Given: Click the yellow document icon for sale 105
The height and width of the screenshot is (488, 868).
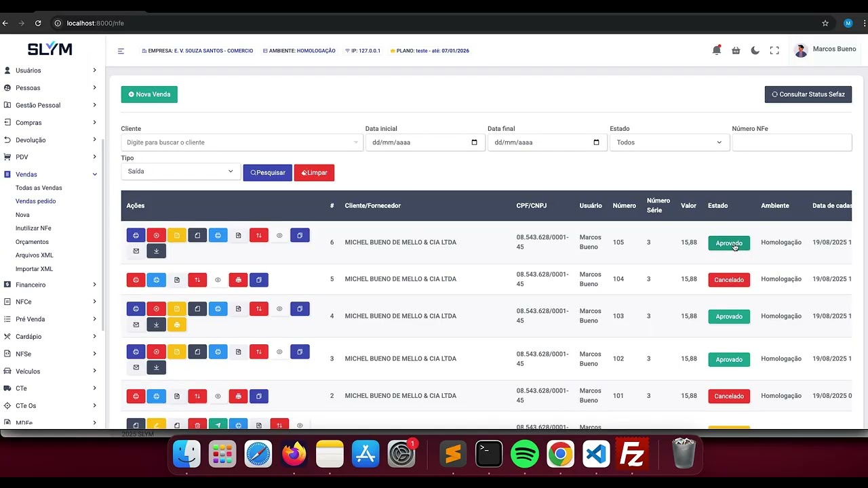Looking at the screenshot, I should click(176, 235).
